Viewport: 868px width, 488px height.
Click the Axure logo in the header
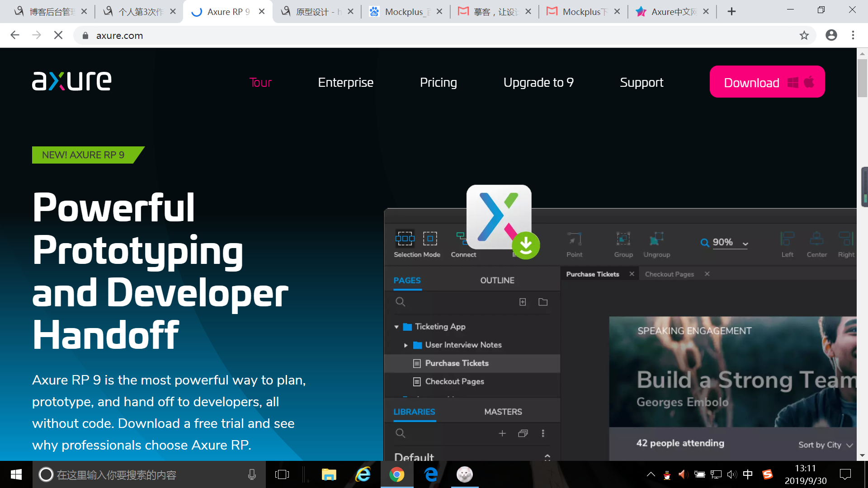pyautogui.click(x=71, y=81)
